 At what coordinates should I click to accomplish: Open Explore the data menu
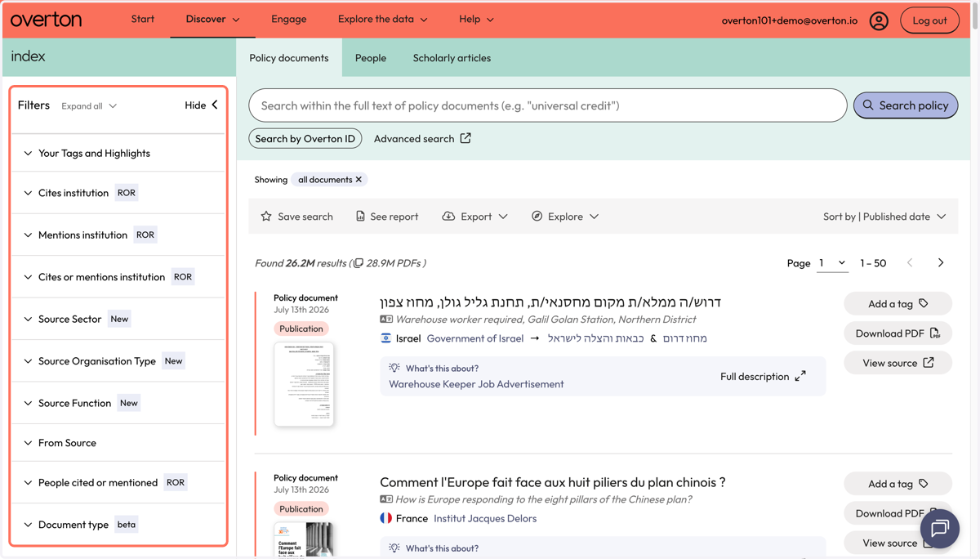point(382,19)
